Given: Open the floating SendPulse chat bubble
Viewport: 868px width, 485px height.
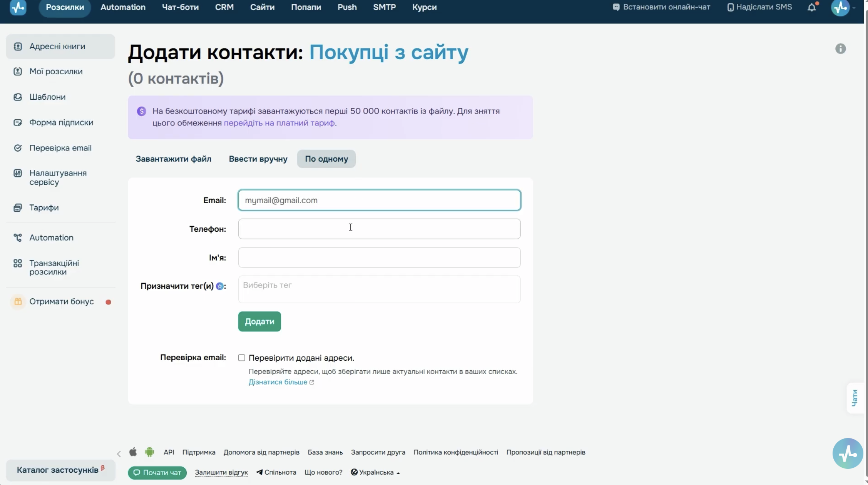Looking at the screenshot, I should coord(848,453).
